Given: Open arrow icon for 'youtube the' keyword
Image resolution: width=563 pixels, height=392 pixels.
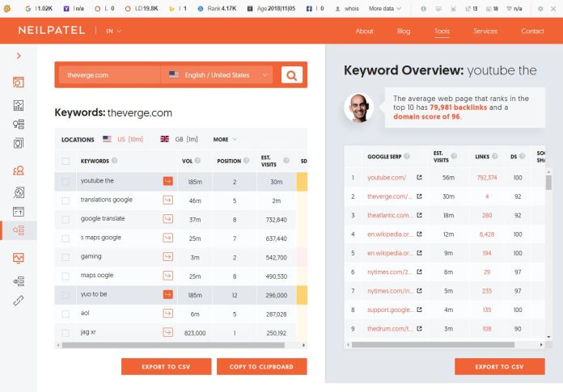Looking at the screenshot, I should 167,181.
